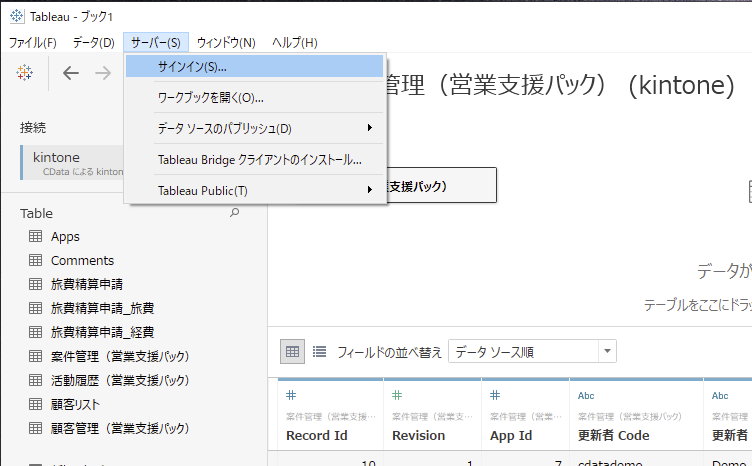
Task: Open the フィールドの並べ替え dropdown
Action: click(532, 352)
